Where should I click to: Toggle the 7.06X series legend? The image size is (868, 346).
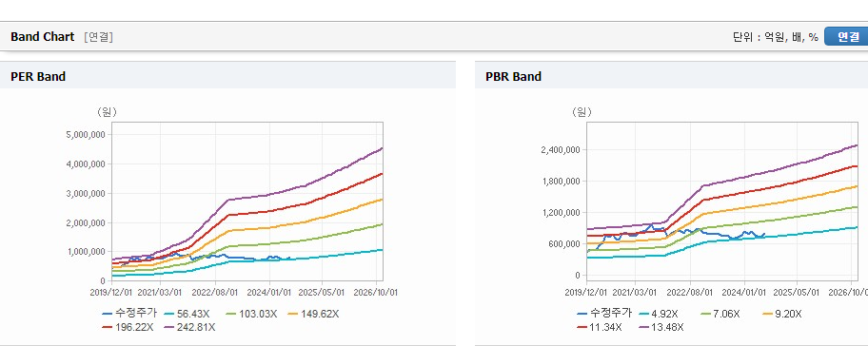[720, 314]
